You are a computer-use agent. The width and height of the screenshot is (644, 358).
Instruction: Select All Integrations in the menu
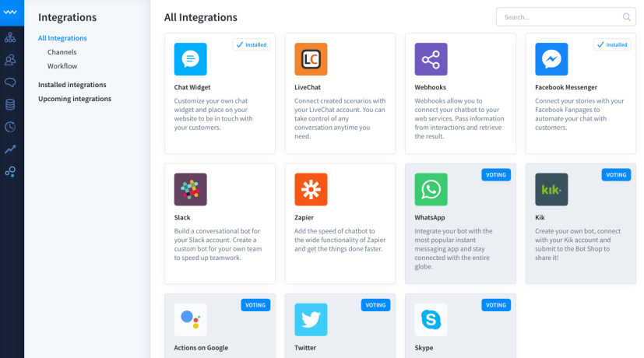(x=62, y=38)
